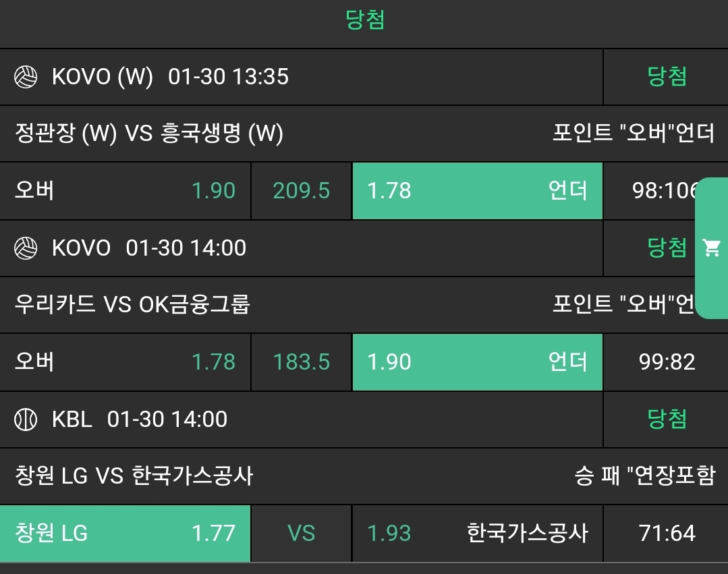The height and width of the screenshot is (574, 728).
Task: Click the 창원 LG VS 한국가스공사 title
Action: click(134, 476)
